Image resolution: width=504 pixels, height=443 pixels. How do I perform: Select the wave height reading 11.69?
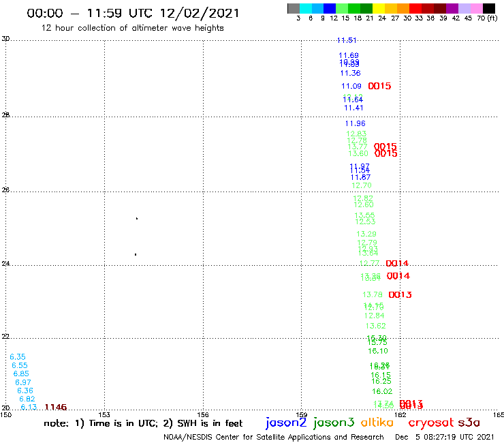349,55
